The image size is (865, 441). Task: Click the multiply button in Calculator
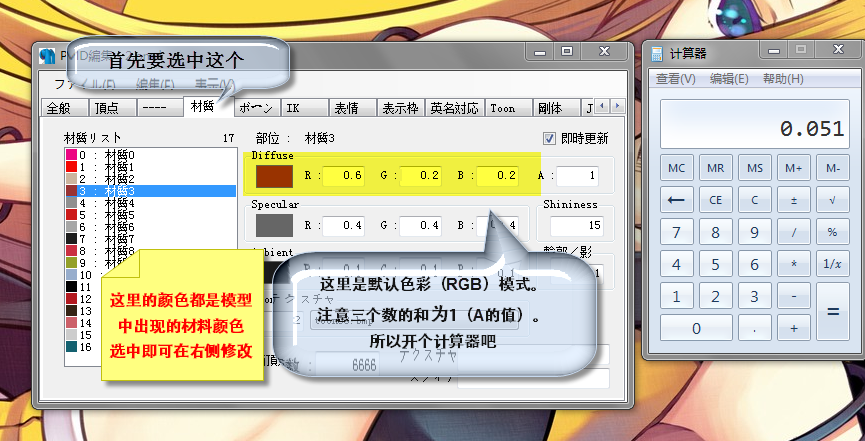coord(794,264)
